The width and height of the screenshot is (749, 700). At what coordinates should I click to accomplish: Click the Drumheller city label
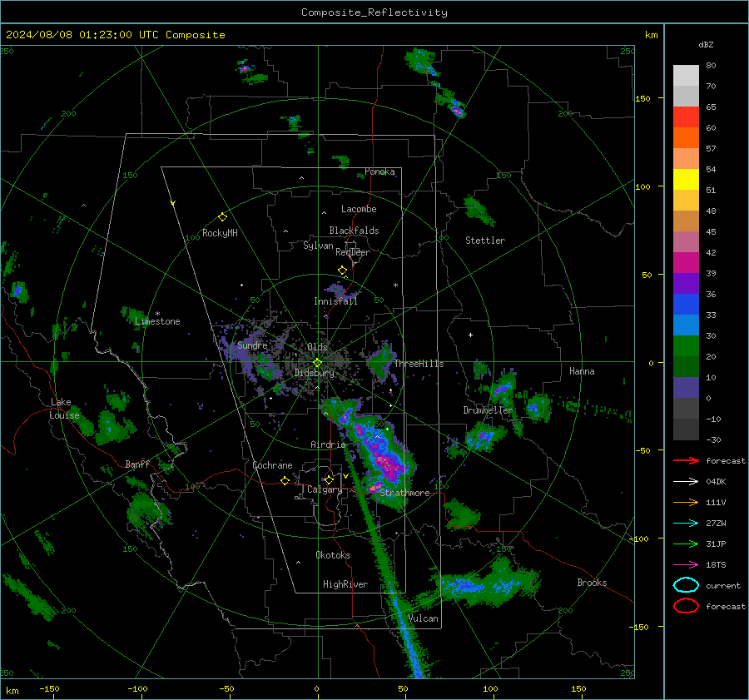click(x=488, y=410)
